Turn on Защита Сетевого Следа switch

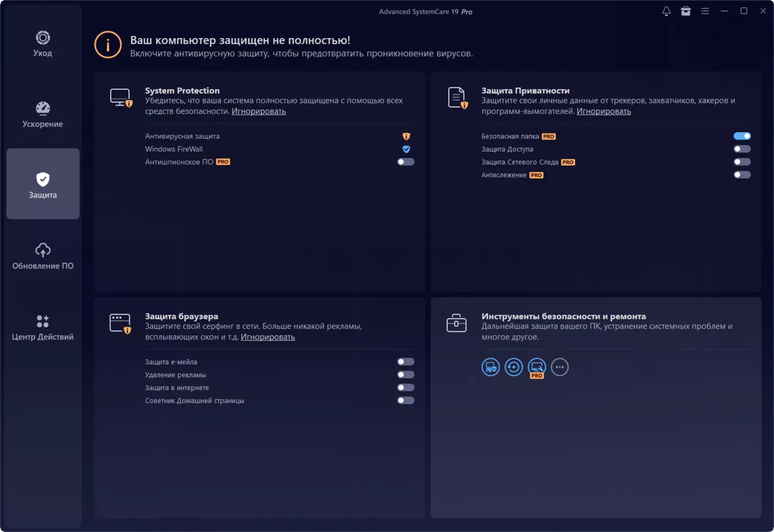click(742, 162)
